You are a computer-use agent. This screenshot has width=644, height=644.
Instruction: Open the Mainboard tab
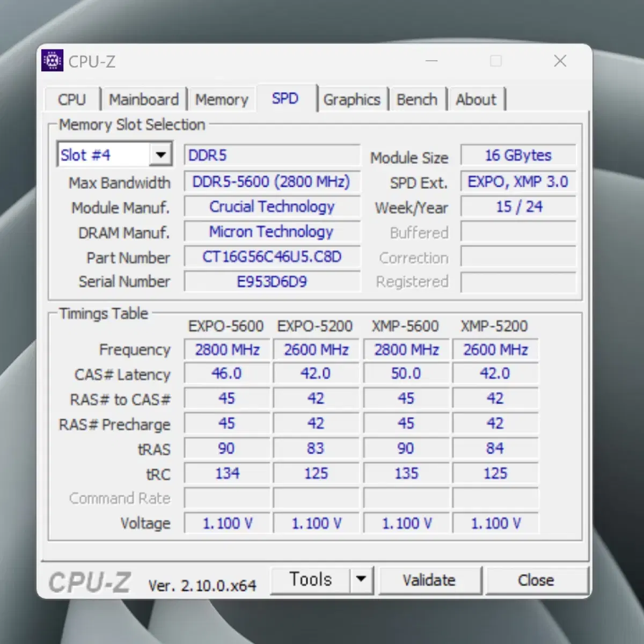tap(144, 100)
